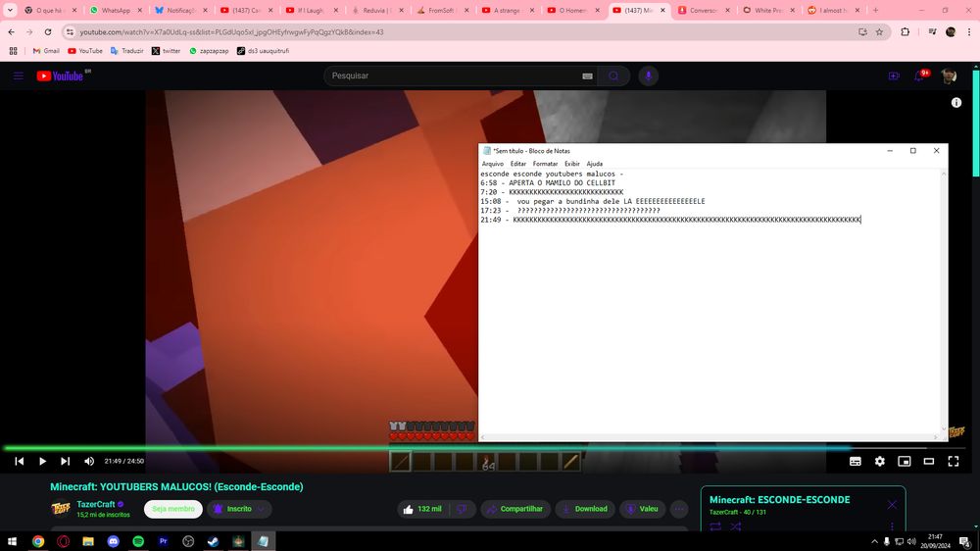Open the TazerCraft channel name link
The image size is (980, 551).
click(x=96, y=504)
